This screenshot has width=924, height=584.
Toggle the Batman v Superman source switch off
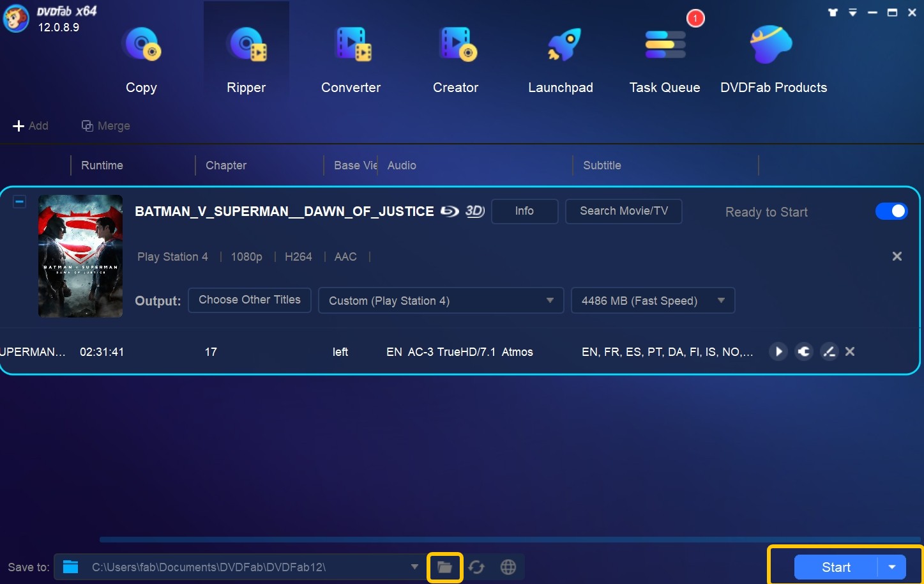point(891,211)
